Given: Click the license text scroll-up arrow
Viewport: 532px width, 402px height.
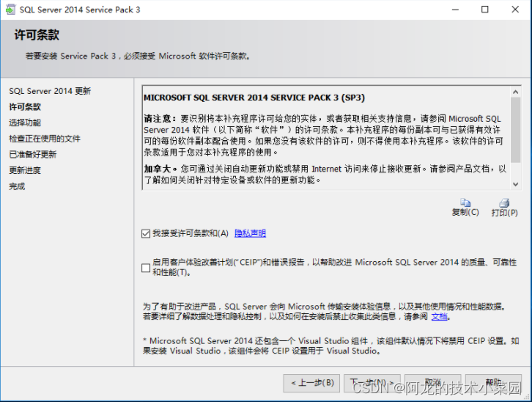Looking at the screenshot, I should tap(515, 92).
